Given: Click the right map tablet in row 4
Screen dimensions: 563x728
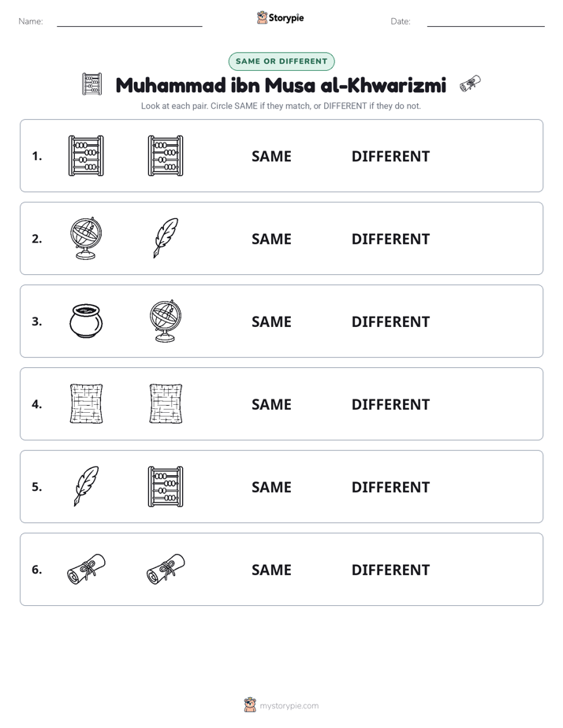Looking at the screenshot, I should [166, 403].
